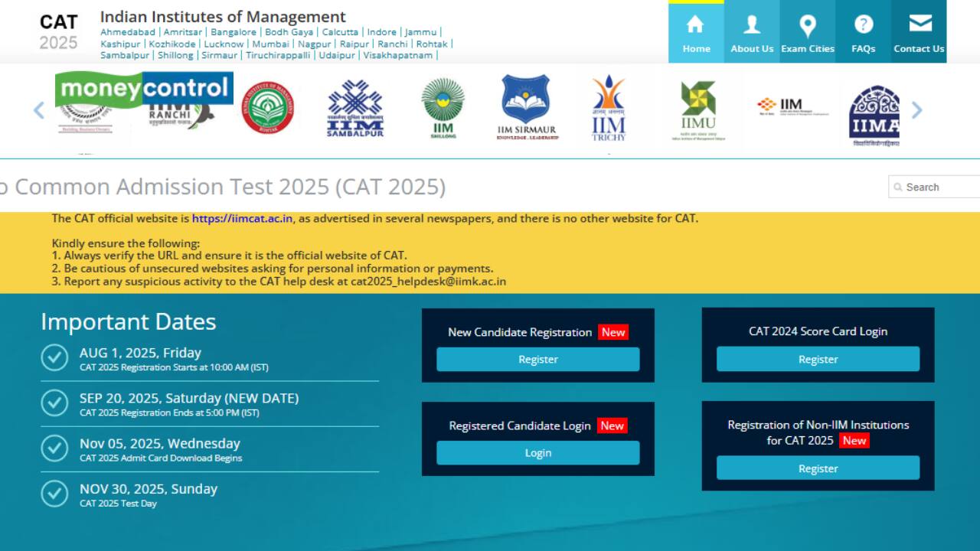Open the Ahmedabad institute link
980x551 pixels.
coord(128,32)
